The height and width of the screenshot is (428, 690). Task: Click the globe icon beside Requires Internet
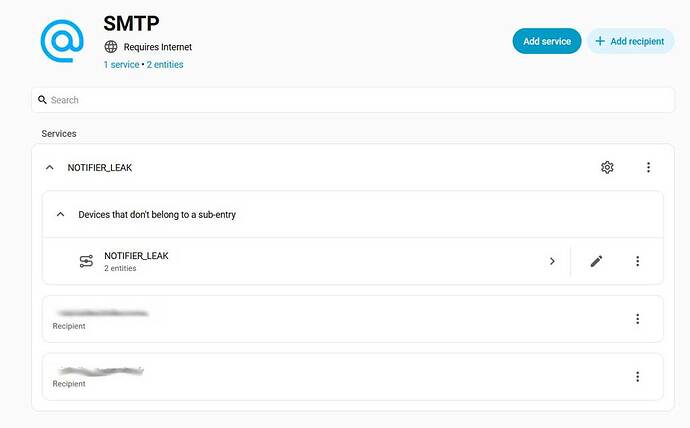tap(111, 47)
